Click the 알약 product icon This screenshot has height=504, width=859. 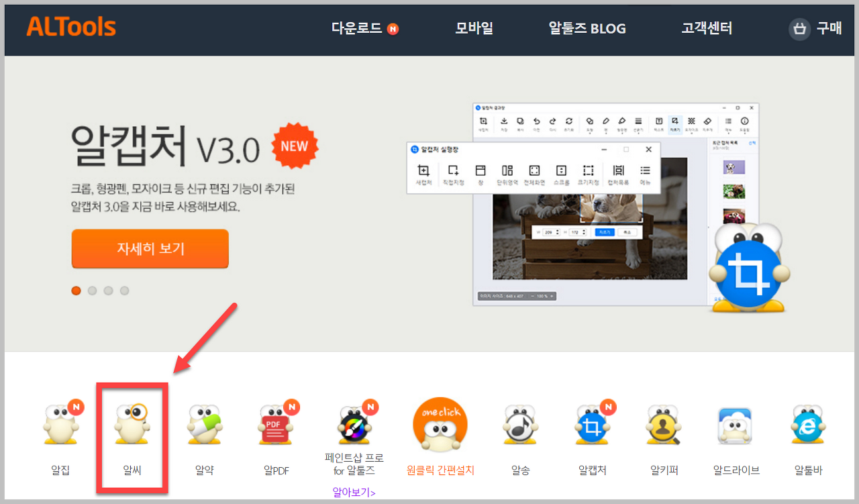click(x=203, y=423)
